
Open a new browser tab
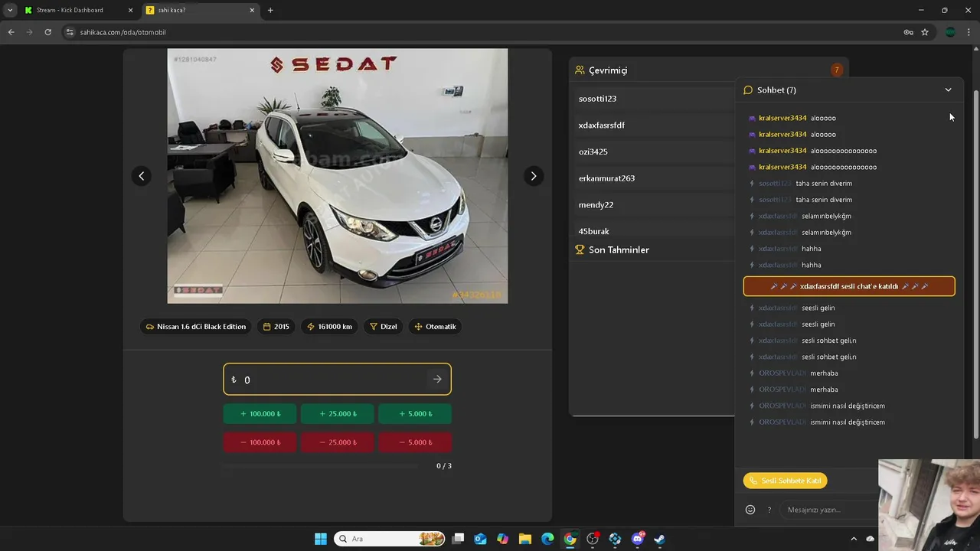(270, 10)
